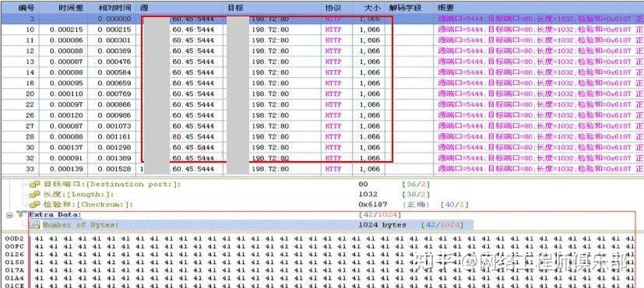Click the destination port value 80
The image size is (644, 288).
click(363, 184)
